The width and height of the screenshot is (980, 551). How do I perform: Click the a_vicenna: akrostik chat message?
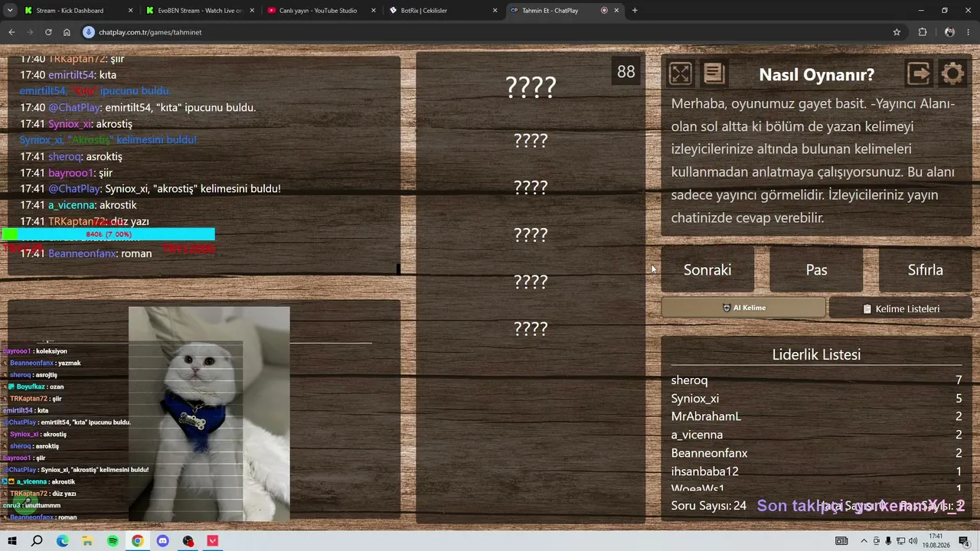coord(78,205)
